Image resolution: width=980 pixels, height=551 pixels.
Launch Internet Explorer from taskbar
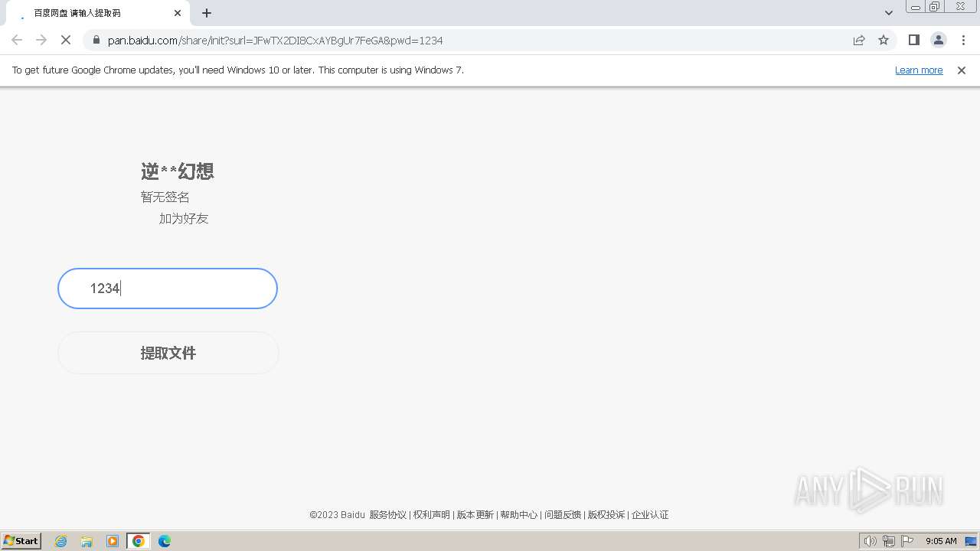[61, 541]
